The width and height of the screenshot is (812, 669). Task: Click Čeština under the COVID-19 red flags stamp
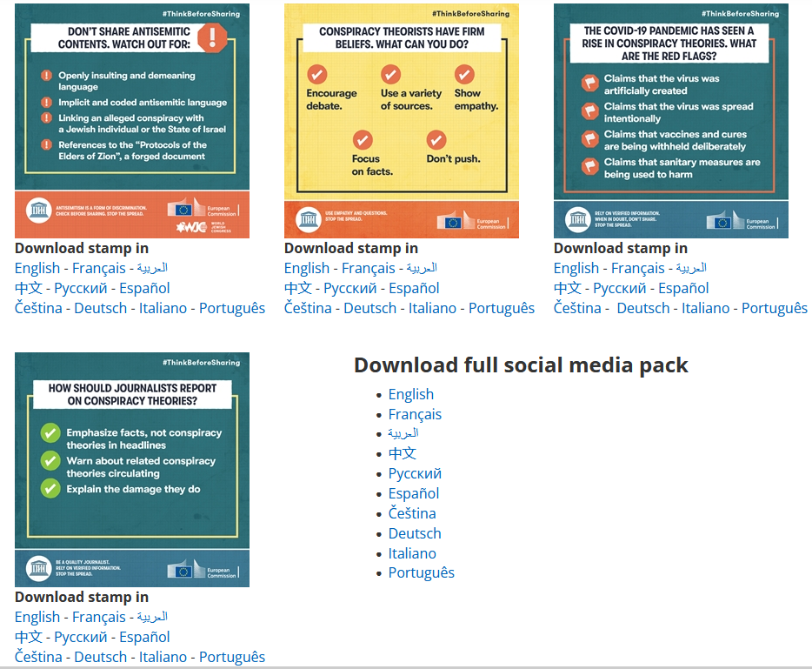click(x=577, y=308)
